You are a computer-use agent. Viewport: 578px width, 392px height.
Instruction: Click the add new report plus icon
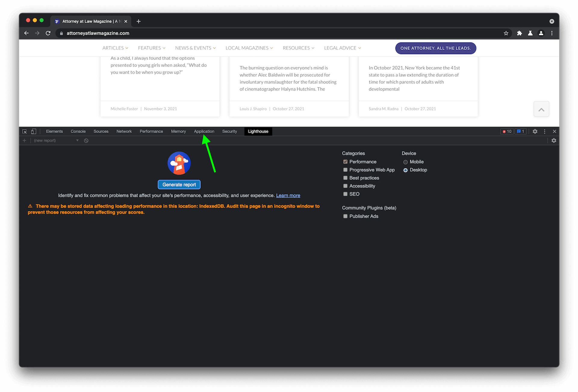click(24, 140)
